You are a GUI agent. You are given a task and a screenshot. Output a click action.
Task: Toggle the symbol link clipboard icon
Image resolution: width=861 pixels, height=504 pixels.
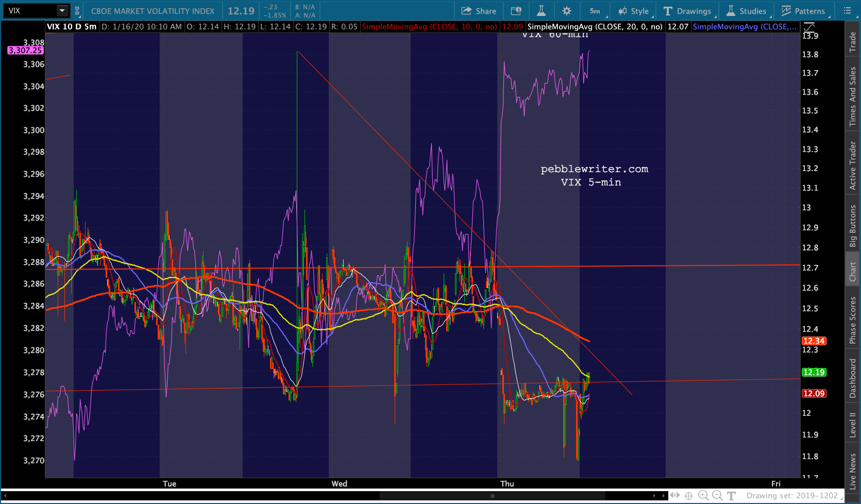click(77, 11)
